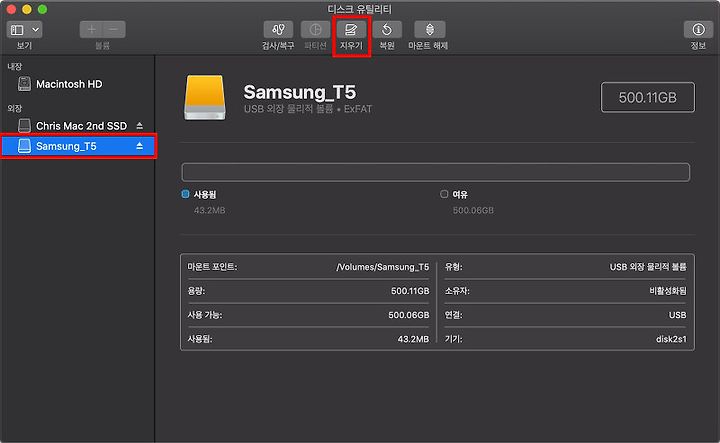The height and width of the screenshot is (443, 720).
Task: Click the 43.2MB text under 사용됨 legend
Action: 209,210
